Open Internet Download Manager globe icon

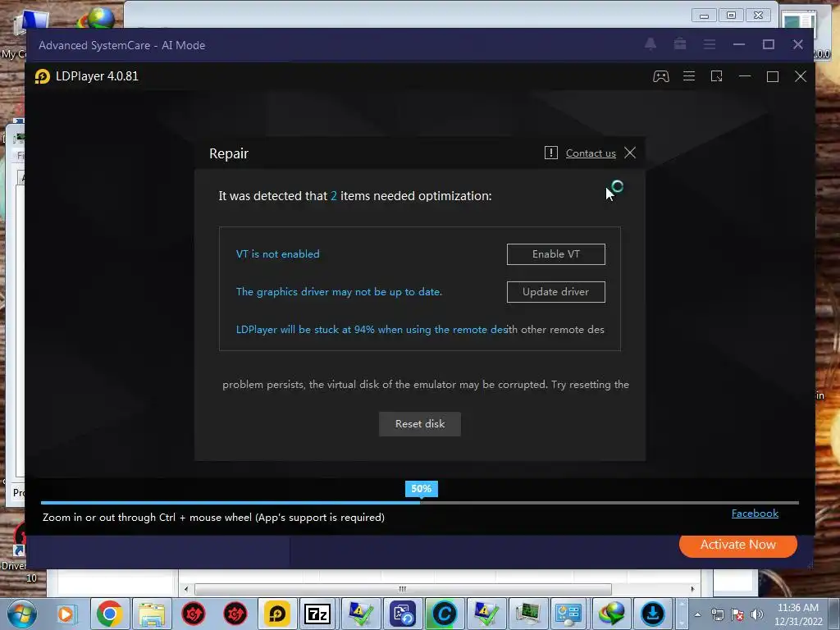point(611,614)
